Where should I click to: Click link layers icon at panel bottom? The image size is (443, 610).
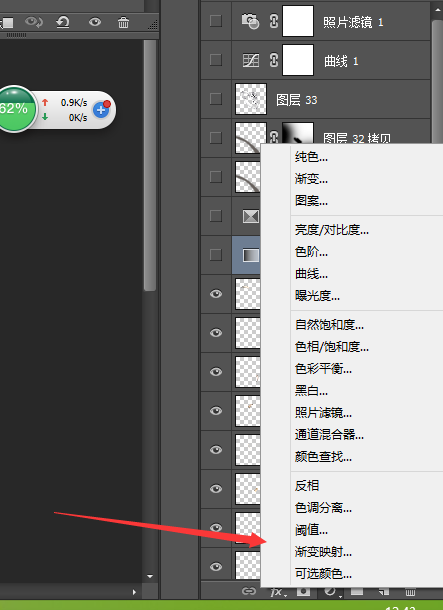[x=249, y=591]
